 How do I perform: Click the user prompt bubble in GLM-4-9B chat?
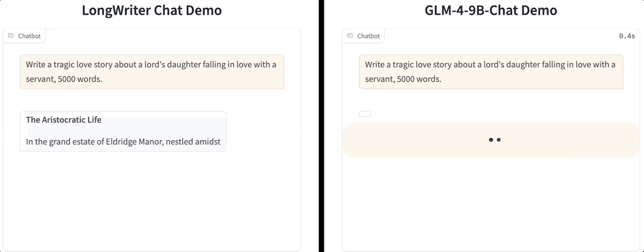[491, 72]
